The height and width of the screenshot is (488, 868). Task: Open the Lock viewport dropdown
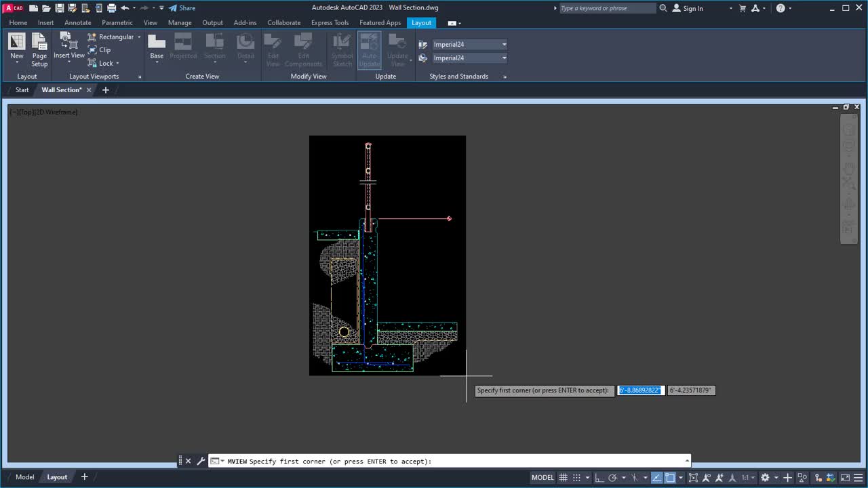[x=117, y=63]
